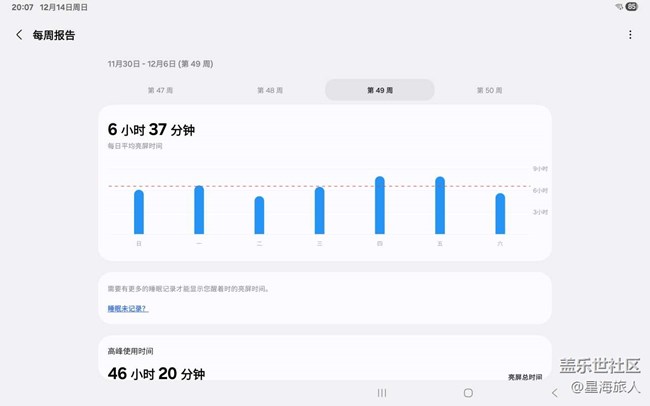This screenshot has height=406, width=650.
Task: Tap the recent apps navigation button
Action: (381, 393)
